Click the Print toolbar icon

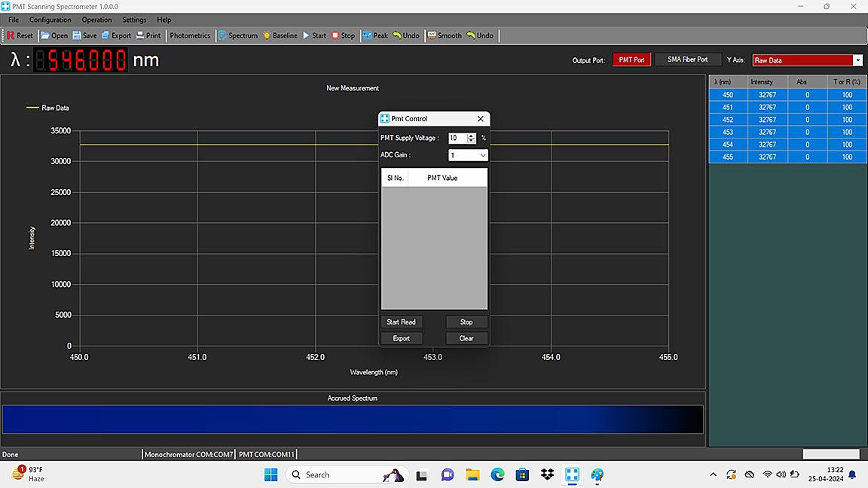[141, 35]
